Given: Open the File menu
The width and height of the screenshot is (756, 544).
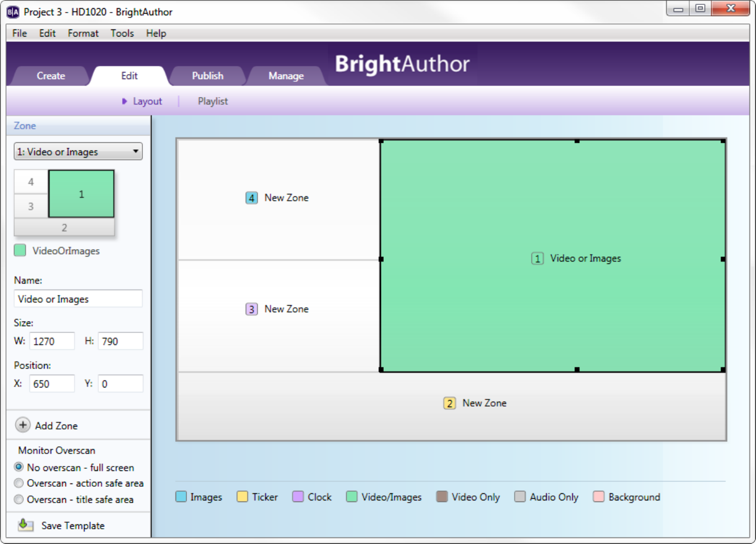Looking at the screenshot, I should 20,33.
